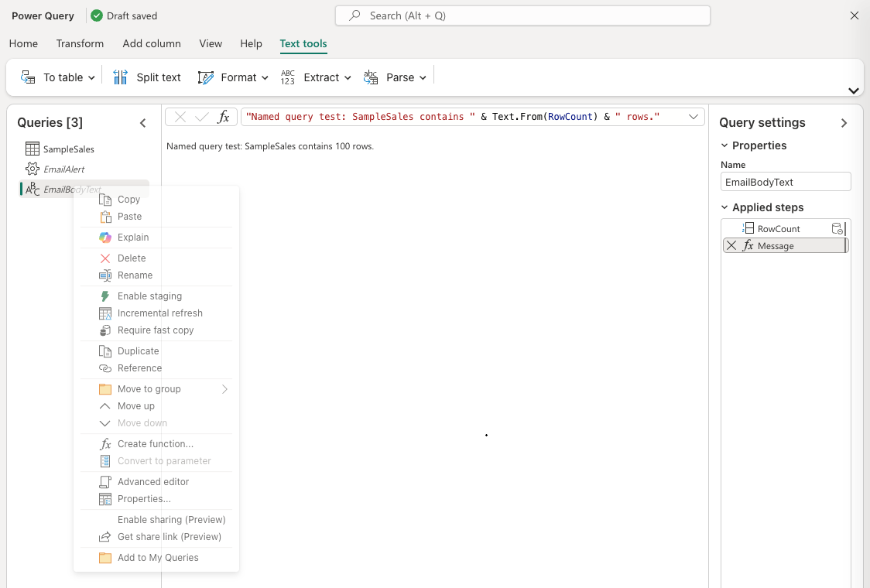Click the fx insert step icon

click(x=224, y=117)
